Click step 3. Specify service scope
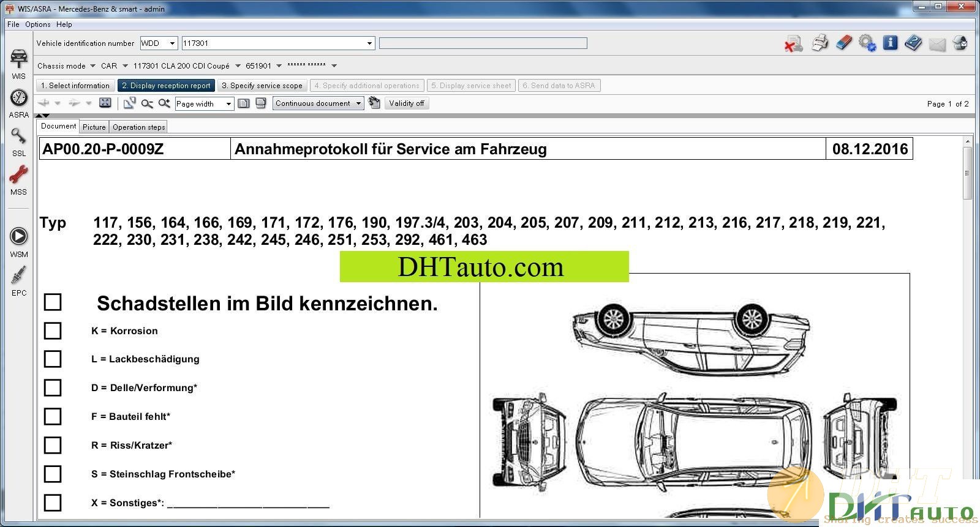The height and width of the screenshot is (527, 980). 262,86
